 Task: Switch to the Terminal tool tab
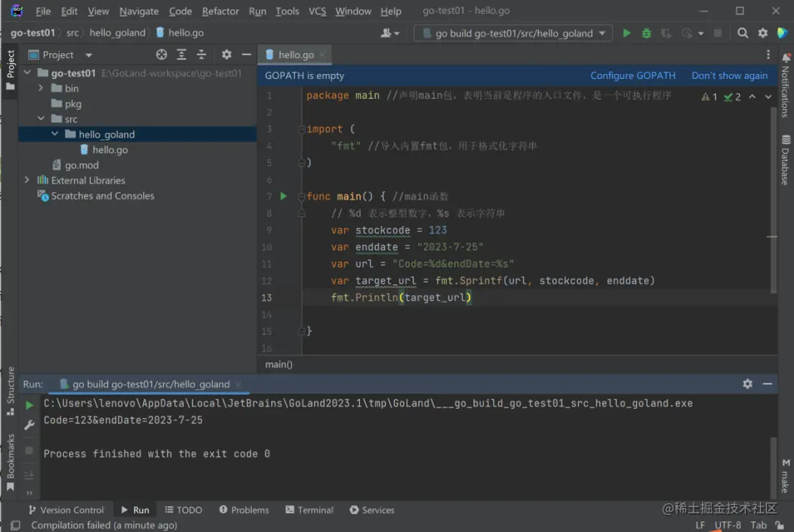[x=309, y=510]
